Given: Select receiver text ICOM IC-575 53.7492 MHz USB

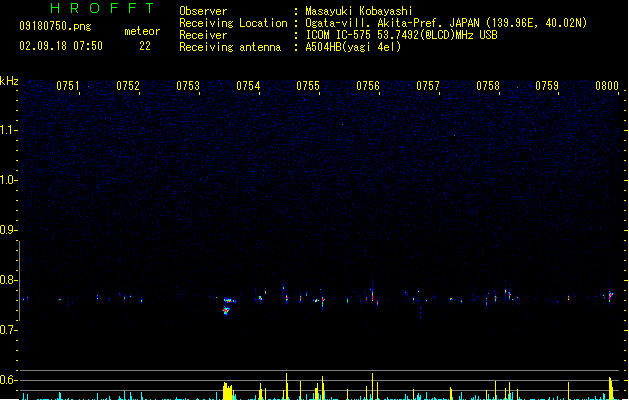Looking at the screenshot, I should point(402,35).
